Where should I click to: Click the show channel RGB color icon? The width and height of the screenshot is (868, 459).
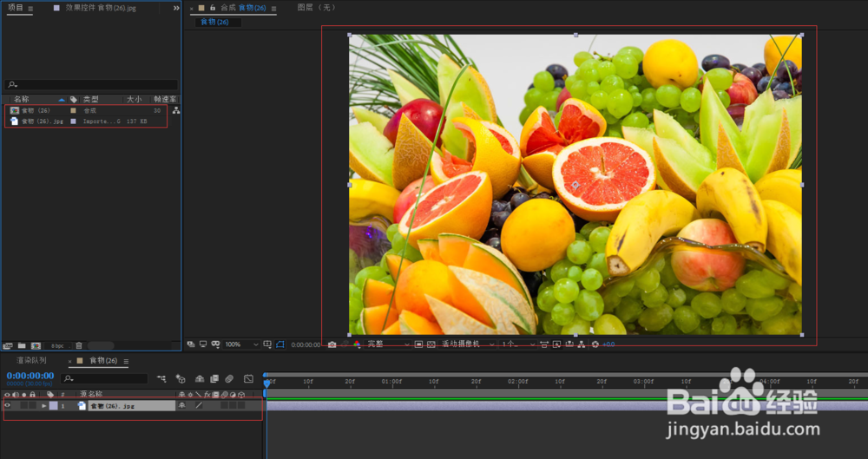[357, 344]
